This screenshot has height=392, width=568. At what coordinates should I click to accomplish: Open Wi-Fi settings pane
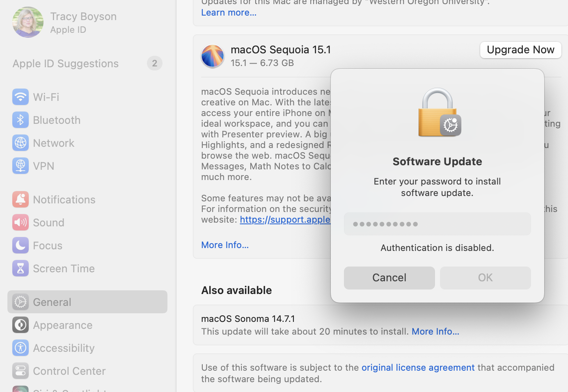pos(87,97)
